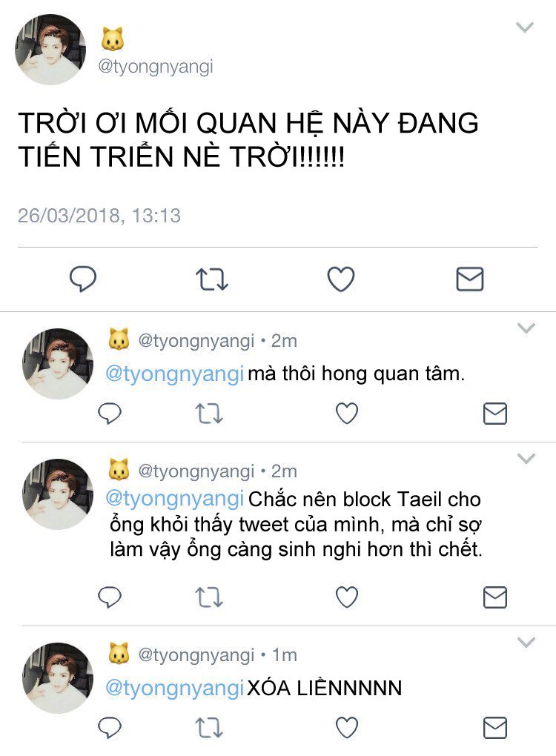Expand chevron menu on 'mà thôi hong' reply
The width and height of the screenshot is (556, 756).
(x=526, y=328)
